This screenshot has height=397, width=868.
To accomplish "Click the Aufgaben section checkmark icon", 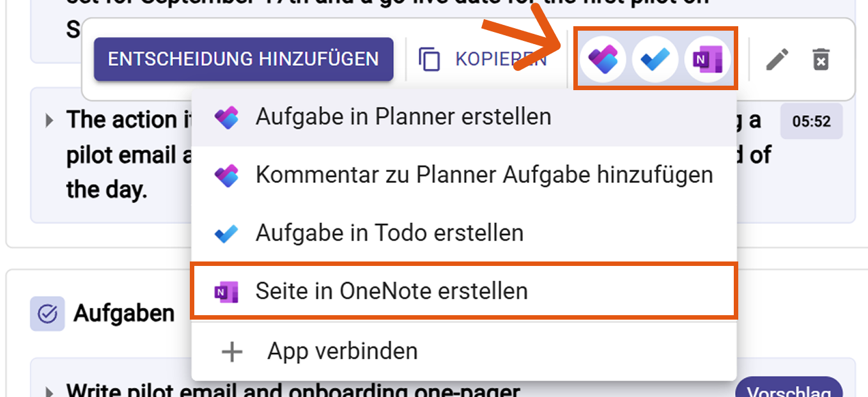I will click(47, 313).
